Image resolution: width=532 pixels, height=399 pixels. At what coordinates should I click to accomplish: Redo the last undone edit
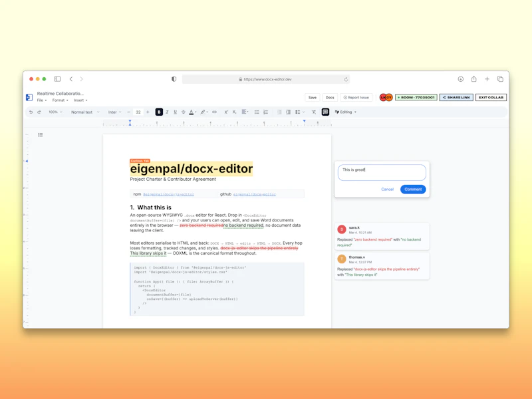click(x=39, y=112)
